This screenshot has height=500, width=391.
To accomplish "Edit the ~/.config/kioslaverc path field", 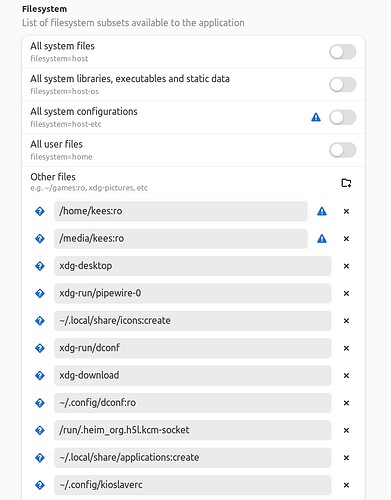I will tap(193, 485).
